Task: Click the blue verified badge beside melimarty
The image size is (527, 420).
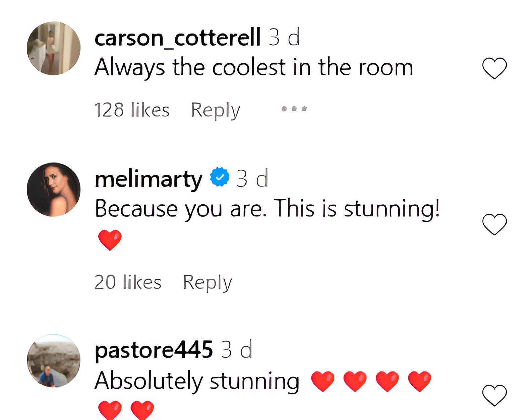Action: tap(220, 177)
